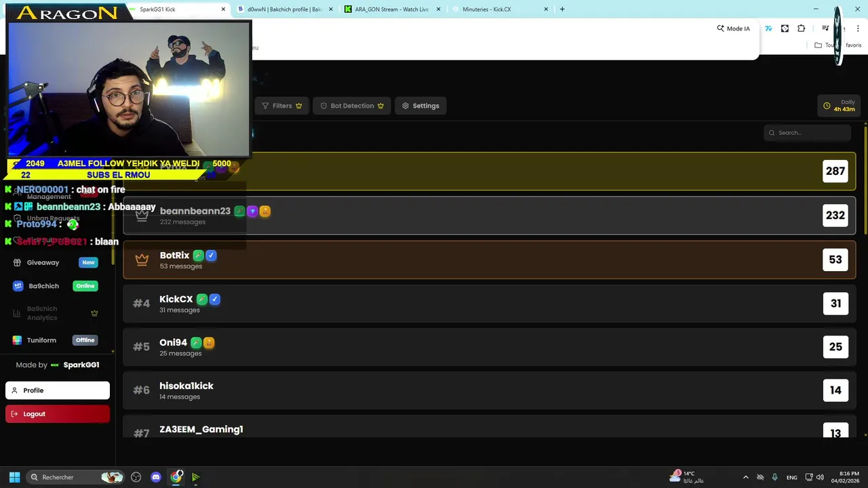Image resolution: width=868 pixels, height=488 pixels.
Task: Select the BotRix username
Action: click(x=174, y=256)
